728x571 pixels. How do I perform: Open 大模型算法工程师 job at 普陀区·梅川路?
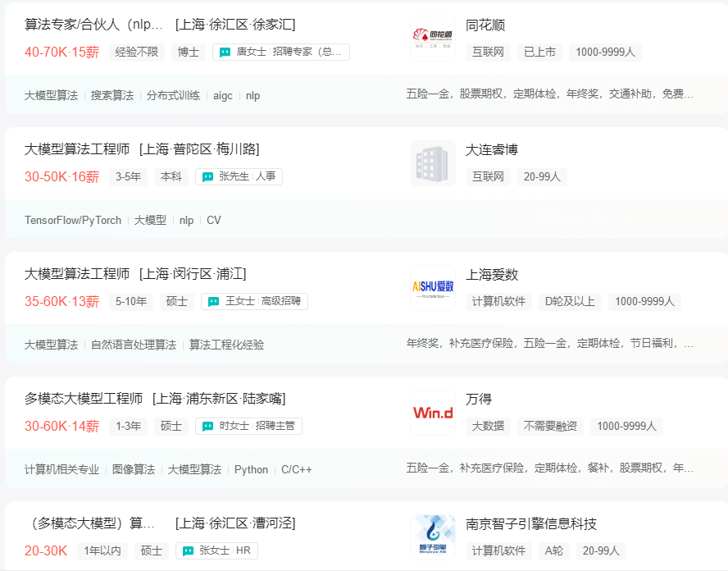[x=77, y=149]
